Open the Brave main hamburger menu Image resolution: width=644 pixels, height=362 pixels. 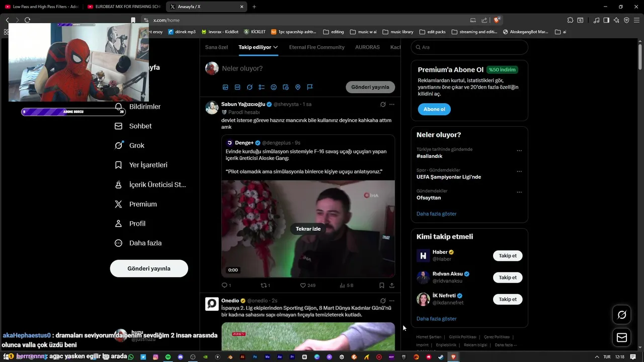637,20
